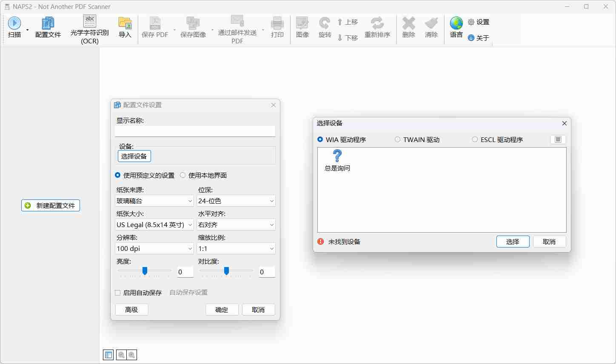This screenshot has height=364, width=616.
Task: Click the 新建配置文件 button
Action: [x=50, y=205]
